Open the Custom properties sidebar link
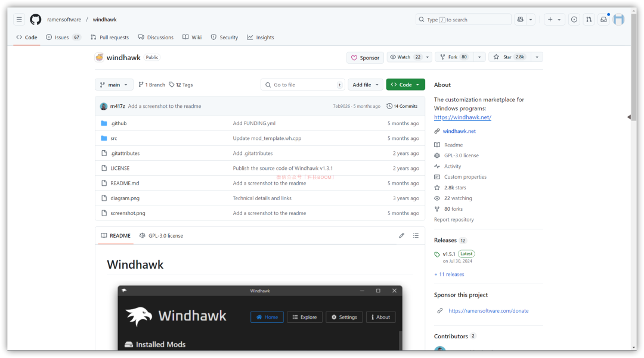The image size is (644, 358). tap(465, 177)
